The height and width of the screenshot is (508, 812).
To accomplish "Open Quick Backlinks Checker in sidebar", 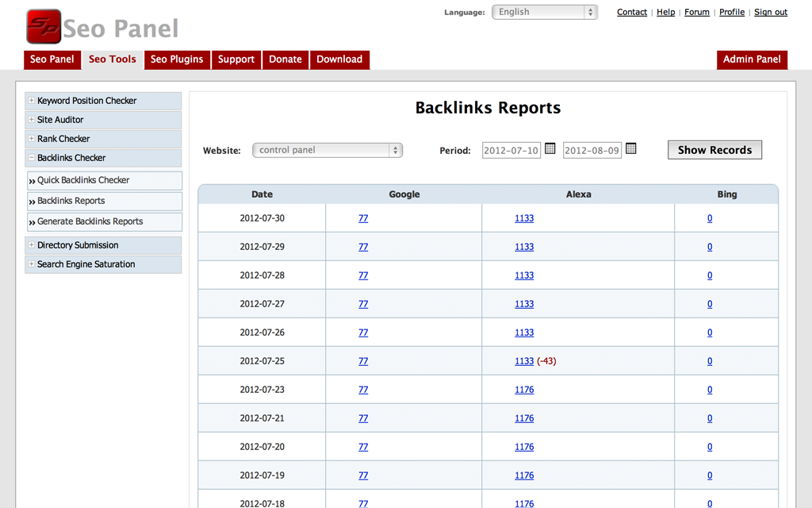I will click(83, 180).
